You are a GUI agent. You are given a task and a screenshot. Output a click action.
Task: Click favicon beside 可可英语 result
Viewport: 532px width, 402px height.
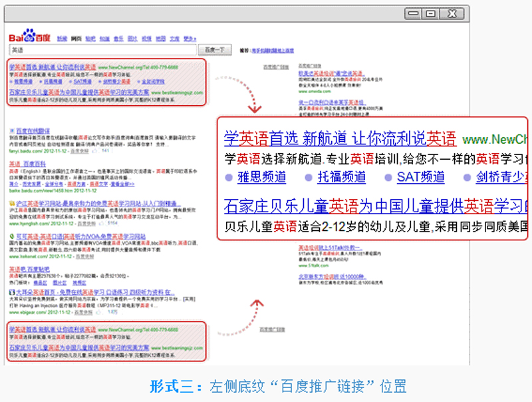(12, 236)
